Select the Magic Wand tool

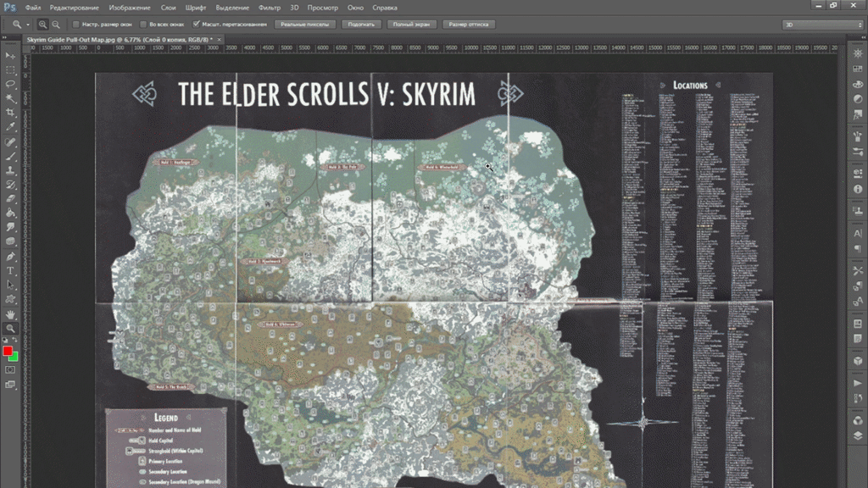(x=10, y=98)
